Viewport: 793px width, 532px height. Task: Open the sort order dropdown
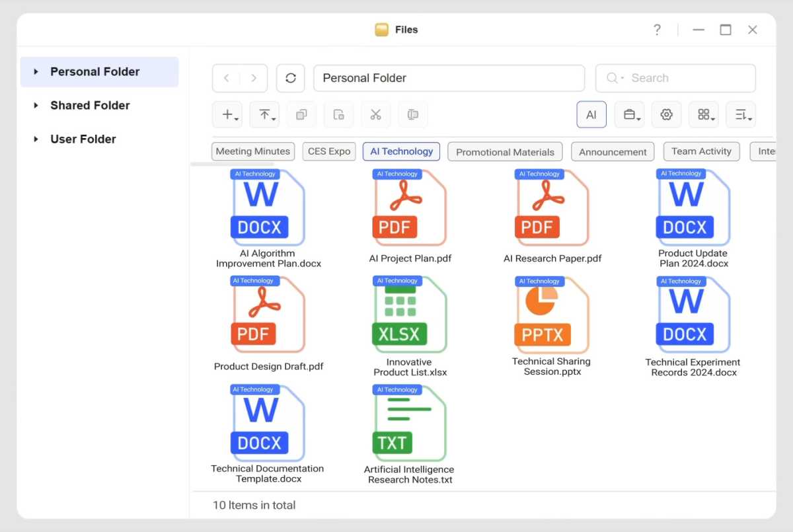click(x=741, y=115)
